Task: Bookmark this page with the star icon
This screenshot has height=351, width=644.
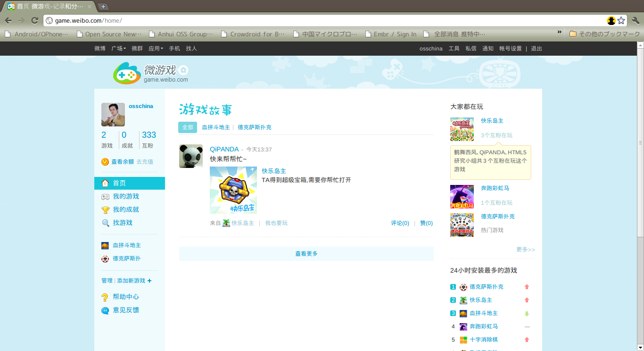Action: click(621, 20)
